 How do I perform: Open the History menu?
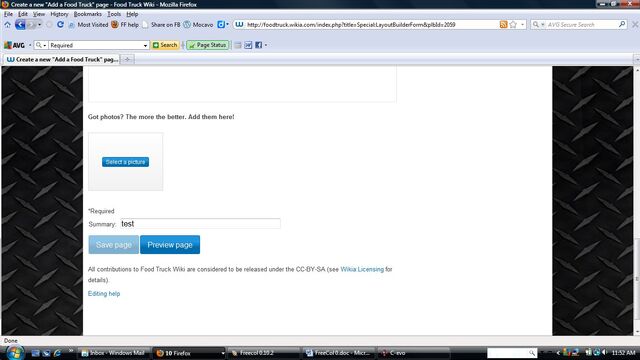pyautogui.click(x=60, y=14)
